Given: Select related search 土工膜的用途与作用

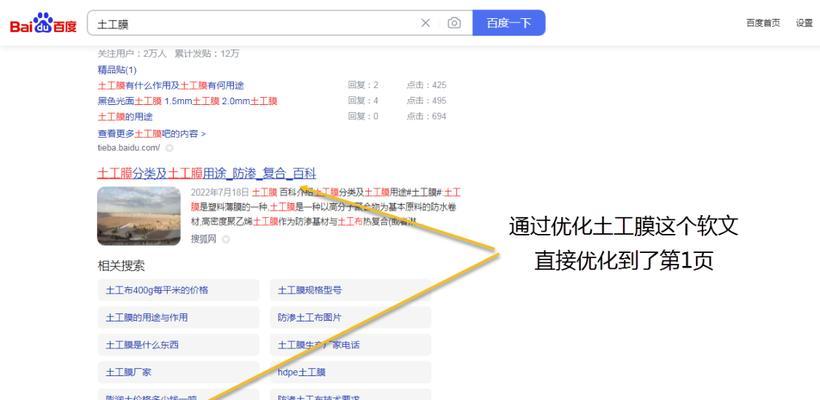Looking at the screenshot, I should click(x=178, y=317).
